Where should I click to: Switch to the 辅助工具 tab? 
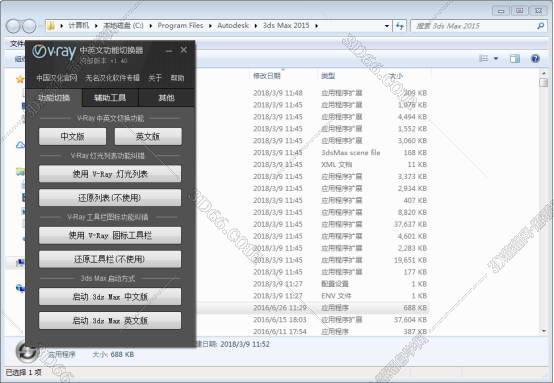[x=110, y=98]
